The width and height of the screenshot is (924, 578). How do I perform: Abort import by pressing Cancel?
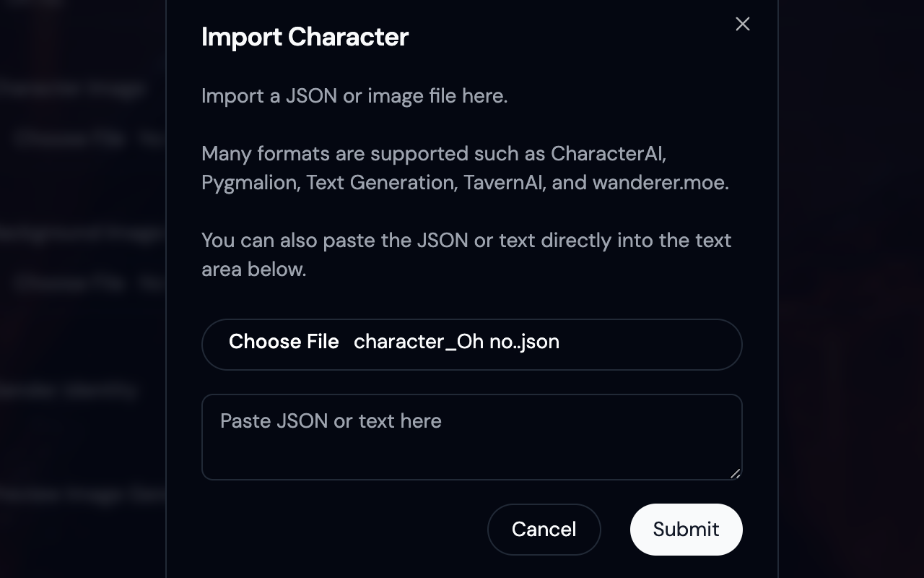point(544,530)
